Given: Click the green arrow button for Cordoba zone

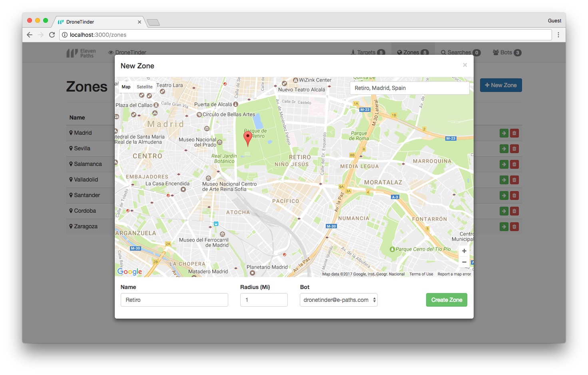Looking at the screenshot, I should (504, 211).
